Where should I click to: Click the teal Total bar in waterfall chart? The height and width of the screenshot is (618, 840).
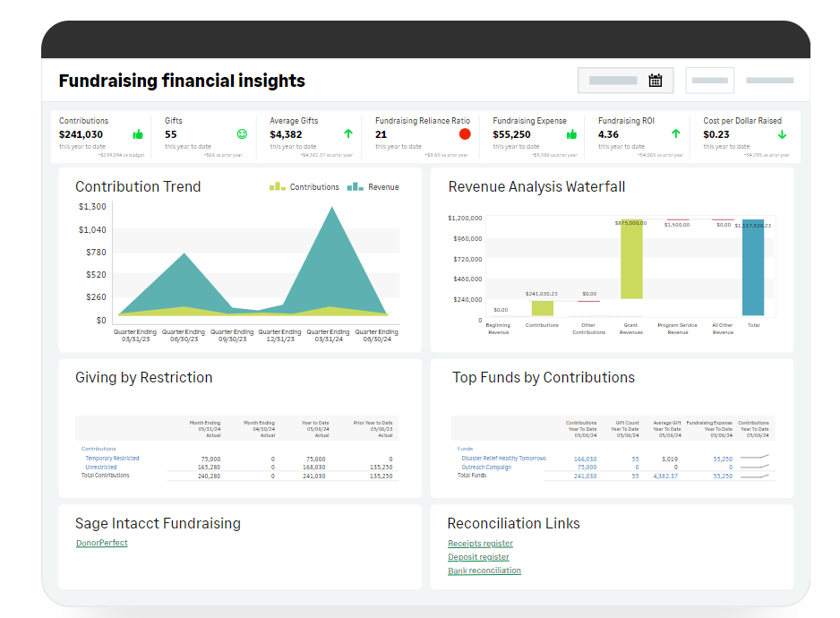[x=753, y=268]
